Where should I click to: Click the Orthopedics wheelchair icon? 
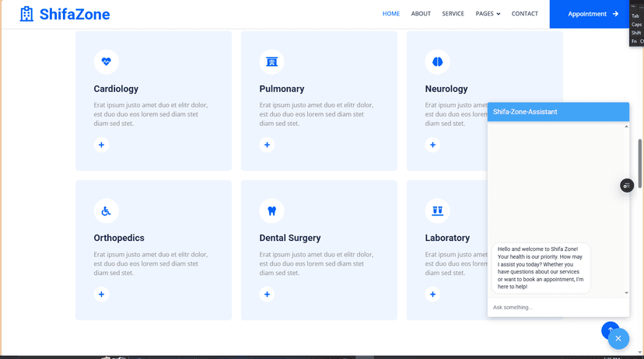tap(107, 211)
